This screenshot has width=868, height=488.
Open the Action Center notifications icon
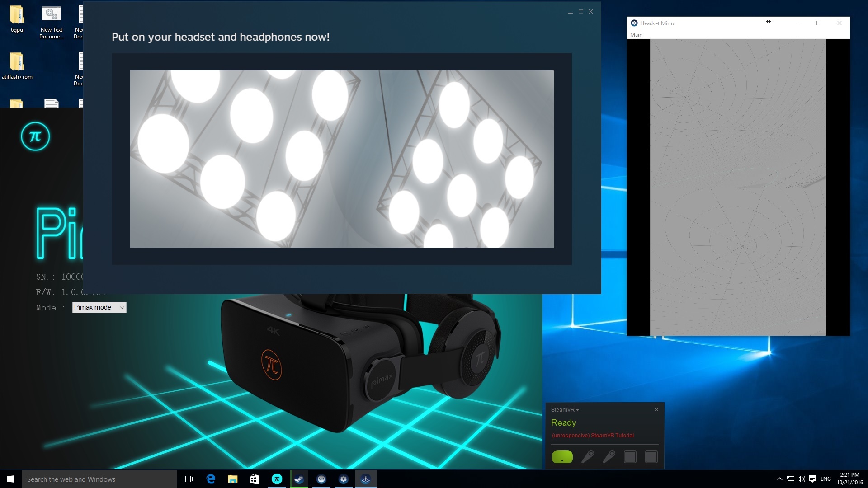click(812, 479)
